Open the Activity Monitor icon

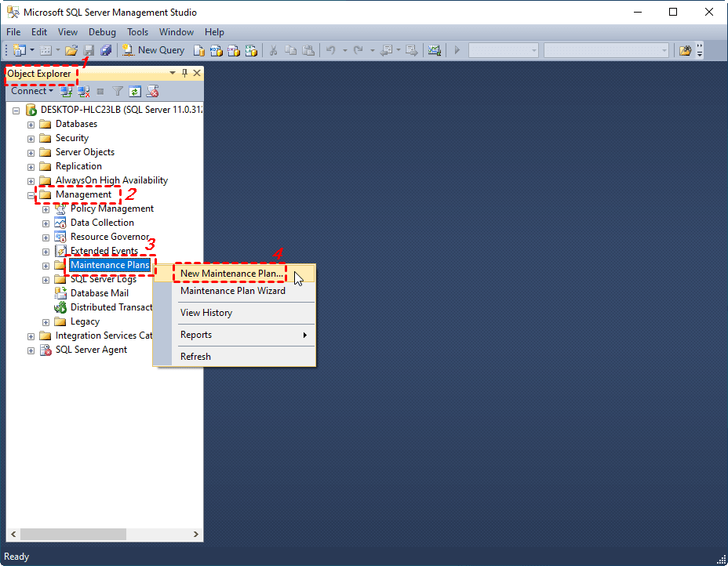click(435, 49)
